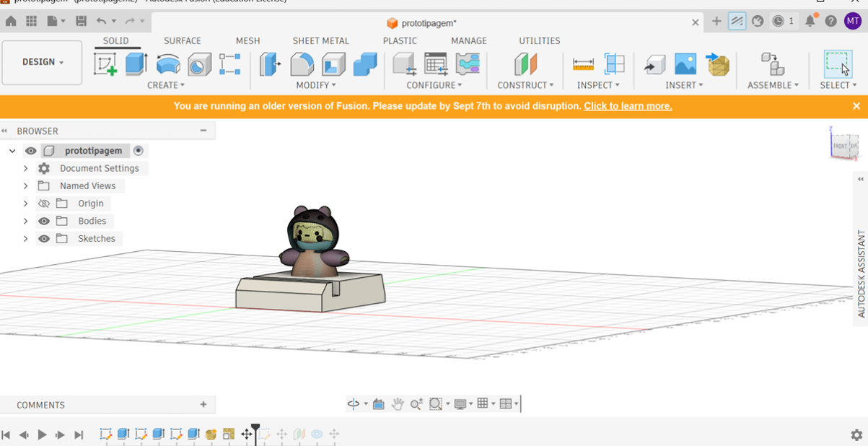Image resolution: width=868 pixels, height=446 pixels.
Task: Open the Notifications bell
Action: [811, 22]
